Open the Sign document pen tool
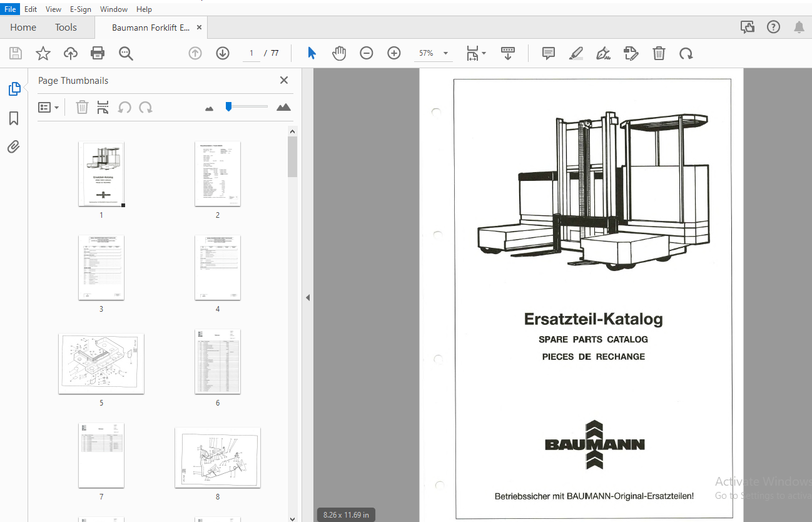812x522 pixels. 604,53
